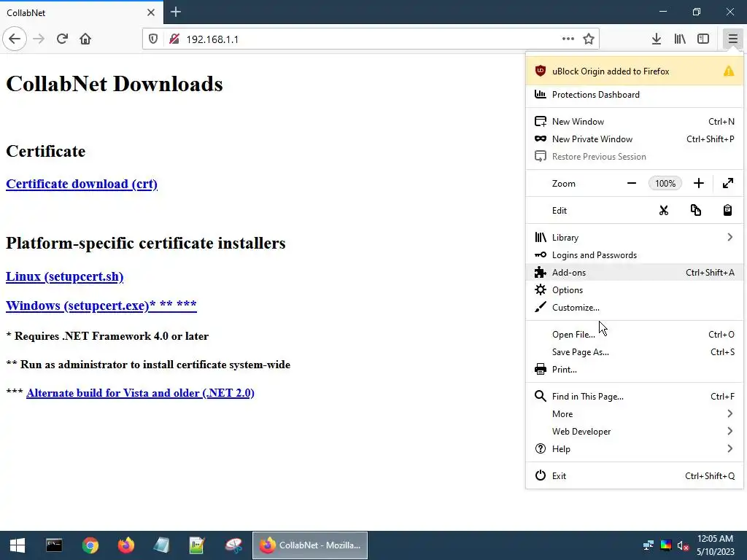Launch Command Prompt from taskbar
Viewport: 747px width, 560px height.
(x=54, y=545)
